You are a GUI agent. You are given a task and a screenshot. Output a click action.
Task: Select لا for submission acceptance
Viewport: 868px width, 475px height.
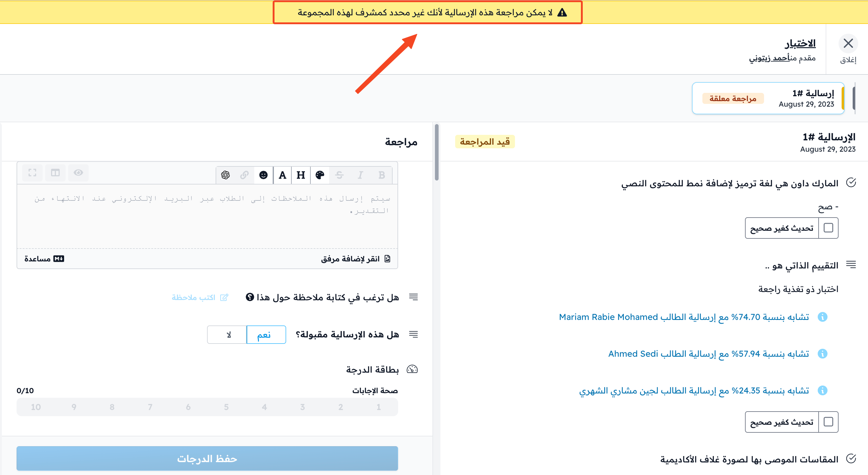pos(227,335)
